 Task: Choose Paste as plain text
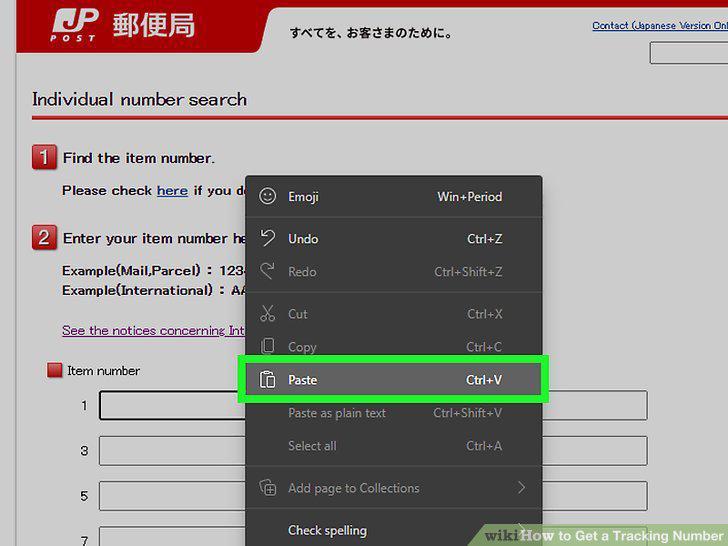393,413
